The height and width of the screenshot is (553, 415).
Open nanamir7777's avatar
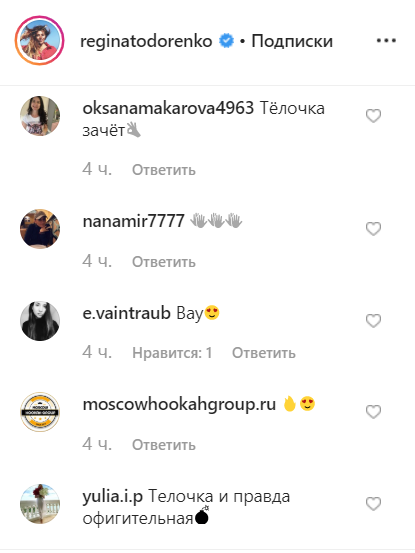click(40, 229)
